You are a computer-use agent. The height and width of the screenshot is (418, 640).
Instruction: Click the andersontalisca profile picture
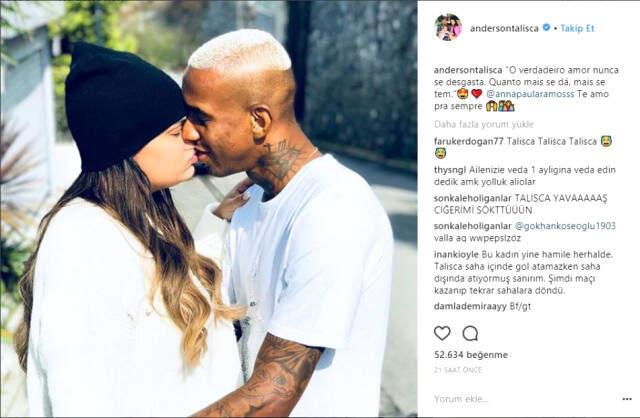pyautogui.click(x=448, y=27)
